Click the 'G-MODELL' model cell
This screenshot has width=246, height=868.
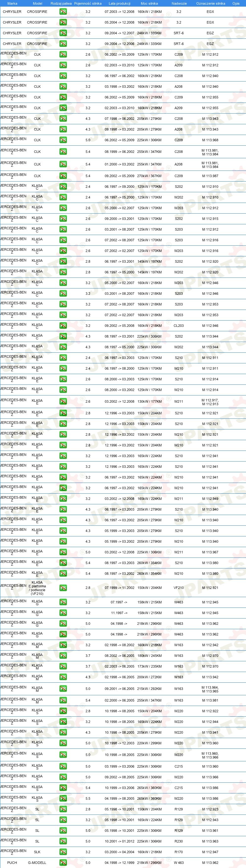coord(37,863)
